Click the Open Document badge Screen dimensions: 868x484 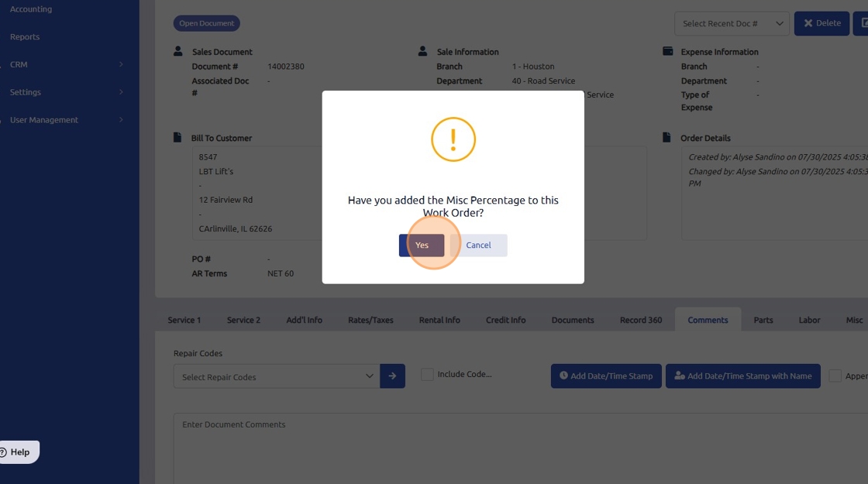[x=206, y=23]
